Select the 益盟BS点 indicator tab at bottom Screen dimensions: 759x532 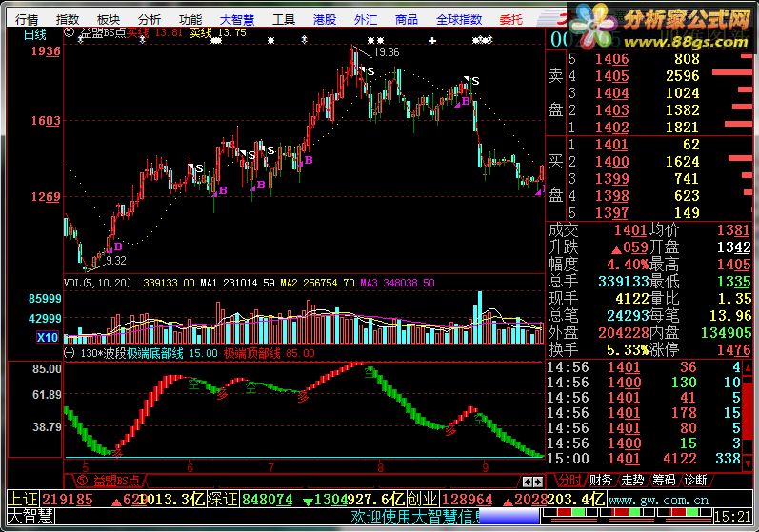[109, 481]
